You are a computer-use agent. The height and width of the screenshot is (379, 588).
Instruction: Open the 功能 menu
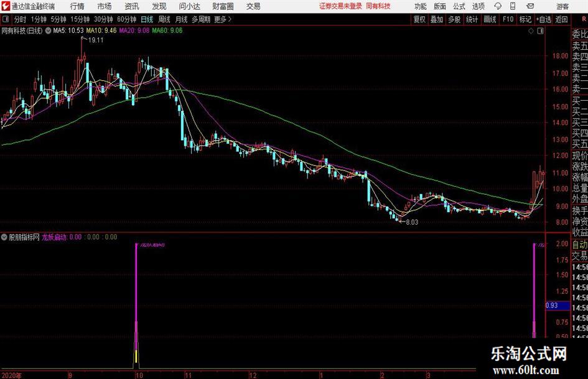[x=421, y=6]
